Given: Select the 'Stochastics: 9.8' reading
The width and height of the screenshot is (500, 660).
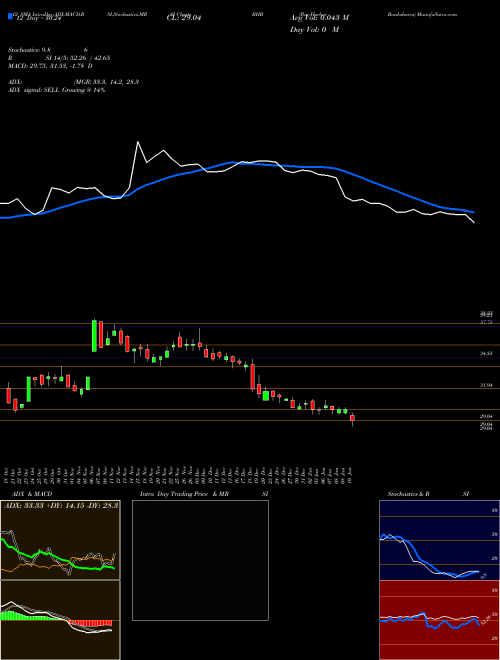Looking at the screenshot, I should tap(29, 50).
